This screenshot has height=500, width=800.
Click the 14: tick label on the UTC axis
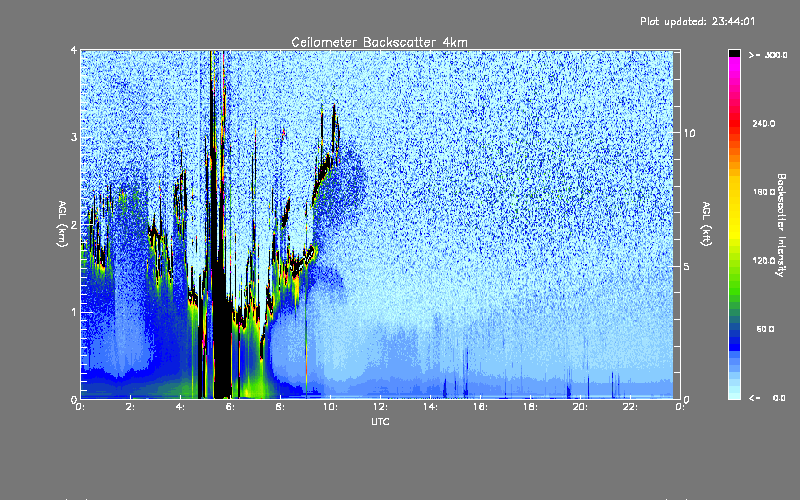point(431,407)
